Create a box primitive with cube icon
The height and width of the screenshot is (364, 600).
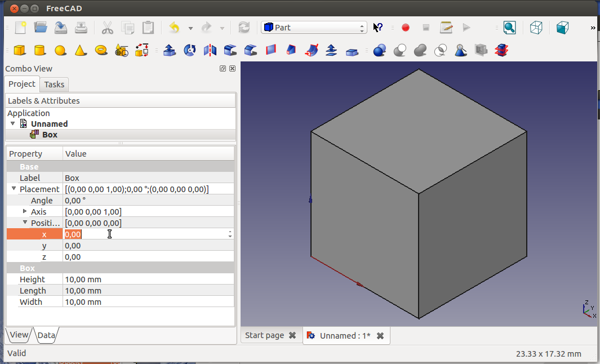pyautogui.click(x=20, y=51)
